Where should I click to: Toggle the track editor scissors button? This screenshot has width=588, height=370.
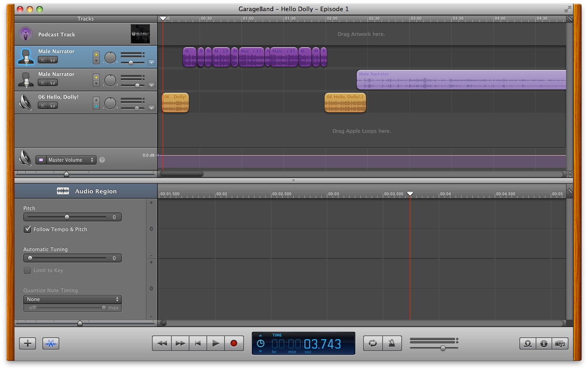tap(51, 343)
